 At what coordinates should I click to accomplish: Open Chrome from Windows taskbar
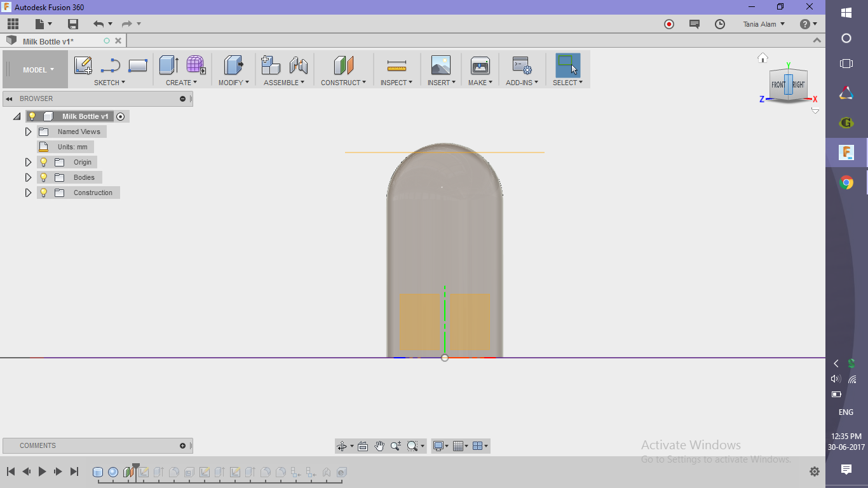(x=846, y=183)
